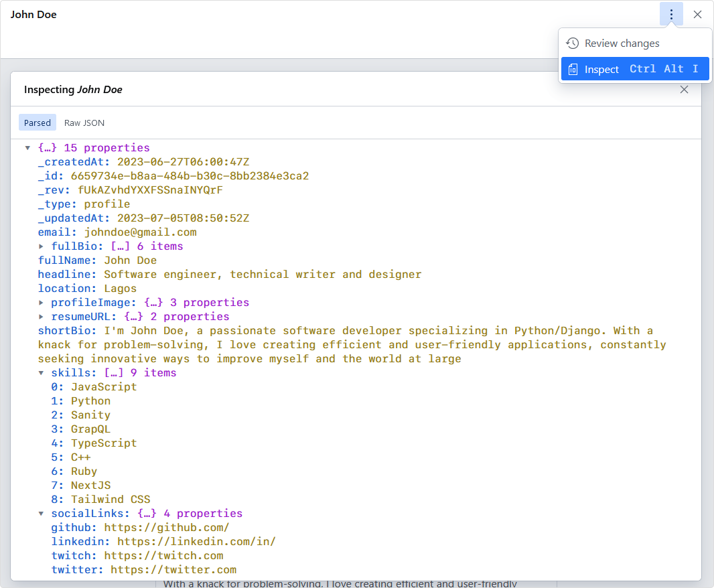Close the Inspecting John Doe dialog
714x588 pixels.
coord(684,89)
